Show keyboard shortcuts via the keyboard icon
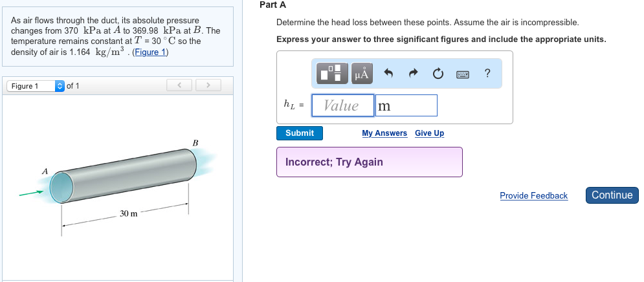This screenshot has width=644, height=282. [x=462, y=74]
